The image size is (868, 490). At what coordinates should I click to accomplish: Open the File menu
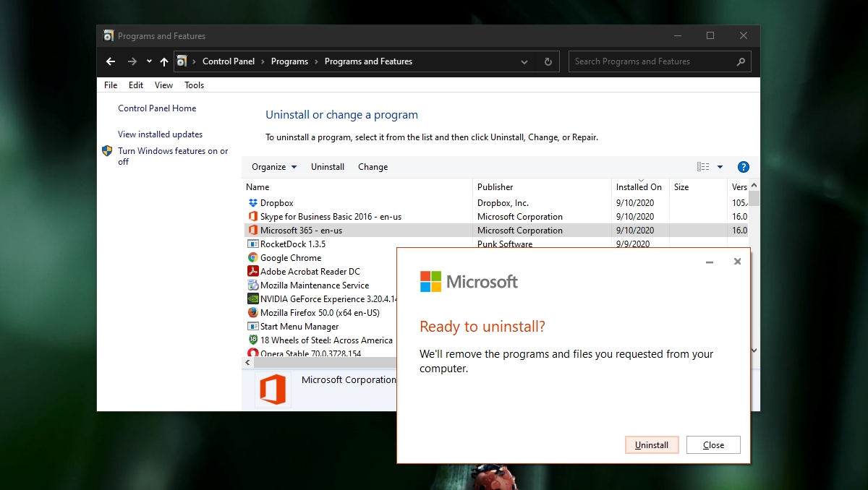(111, 85)
